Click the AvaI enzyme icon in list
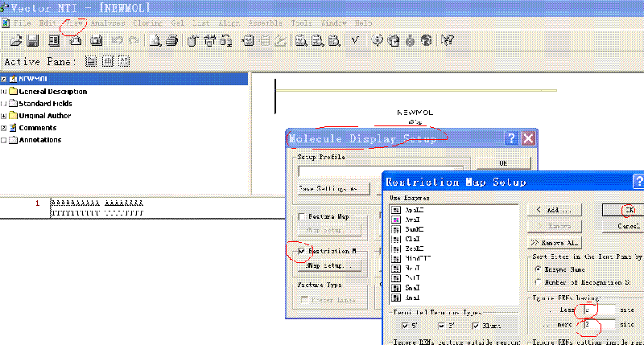The height and width of the screenshot is (345, 644). pos(396,220)
